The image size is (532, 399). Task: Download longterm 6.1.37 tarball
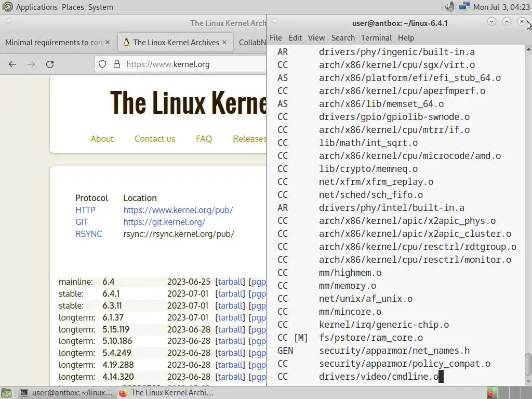pos(230,317)
